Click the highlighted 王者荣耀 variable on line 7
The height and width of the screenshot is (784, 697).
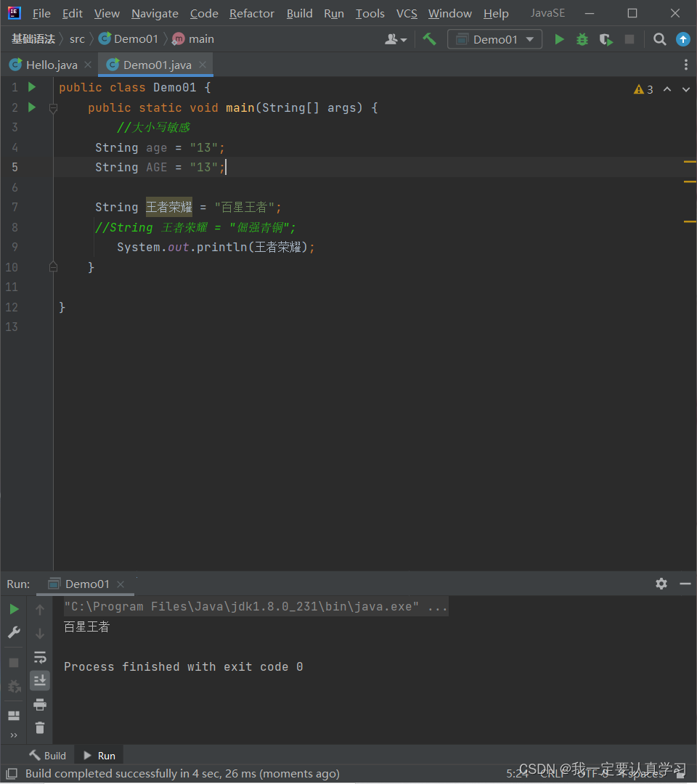tap(169, 207)
